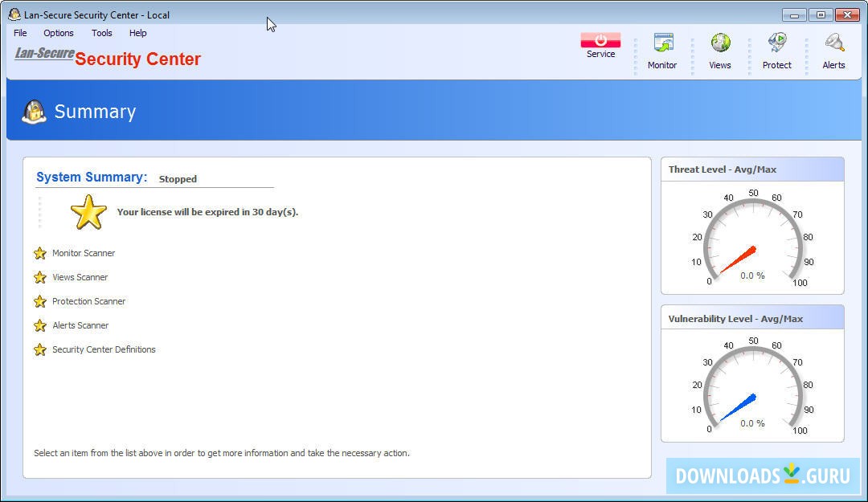Click the Lan-Secure logo text

[44, 53]
